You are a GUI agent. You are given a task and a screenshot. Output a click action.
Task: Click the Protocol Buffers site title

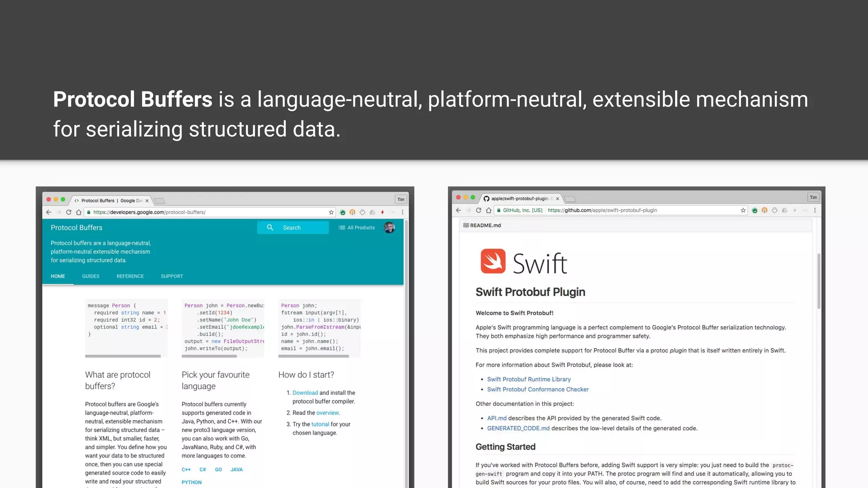point(77,227)
